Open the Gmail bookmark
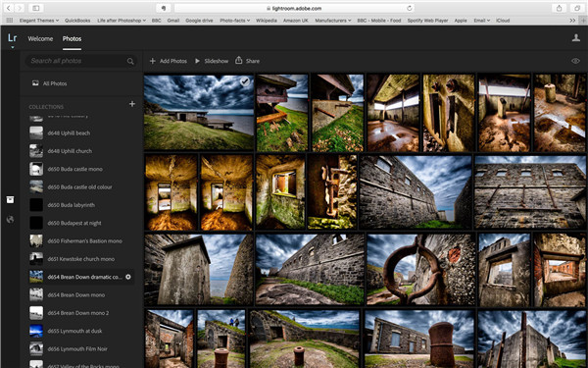This screenshot has width=588, height=368. coord(172,21)
